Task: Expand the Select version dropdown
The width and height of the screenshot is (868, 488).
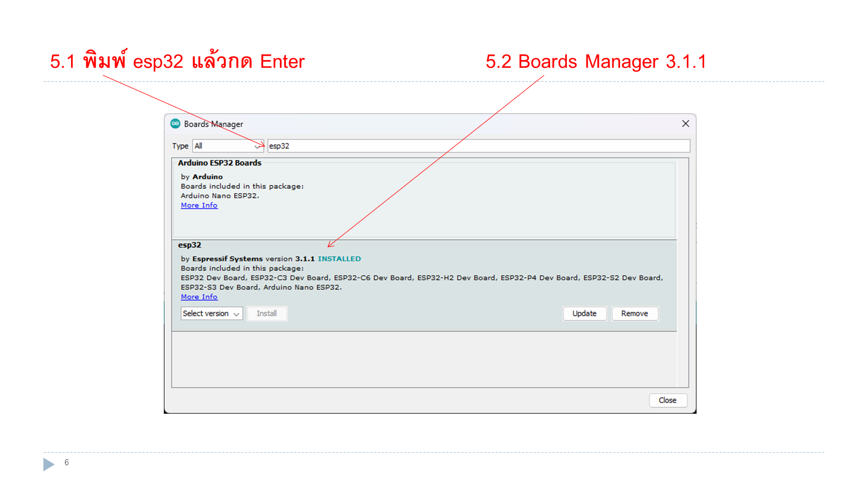Action: (212, 313)
